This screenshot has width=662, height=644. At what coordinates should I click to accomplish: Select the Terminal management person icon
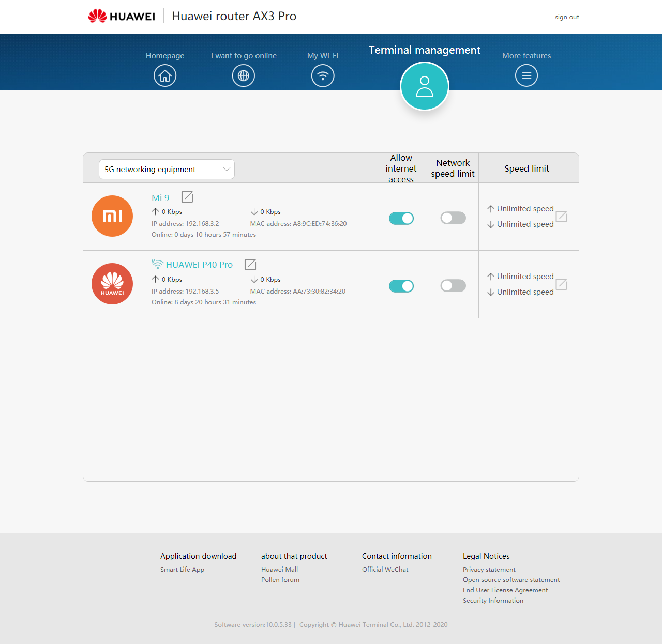[x=425, y=86]
